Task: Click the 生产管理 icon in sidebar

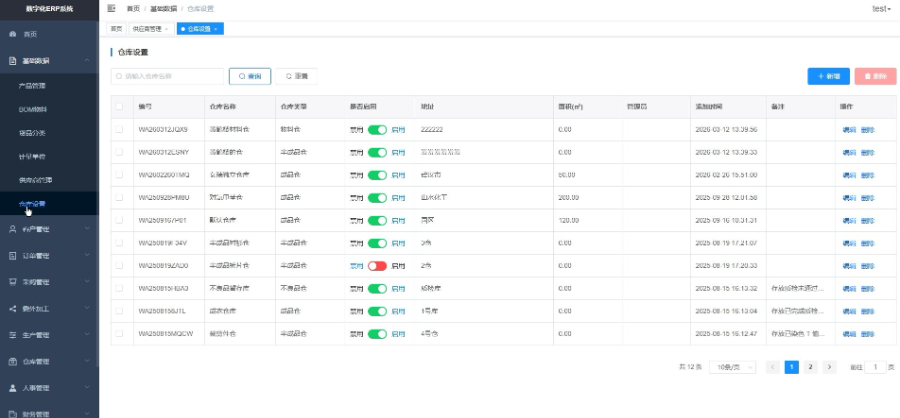Action: coord(13,335)
